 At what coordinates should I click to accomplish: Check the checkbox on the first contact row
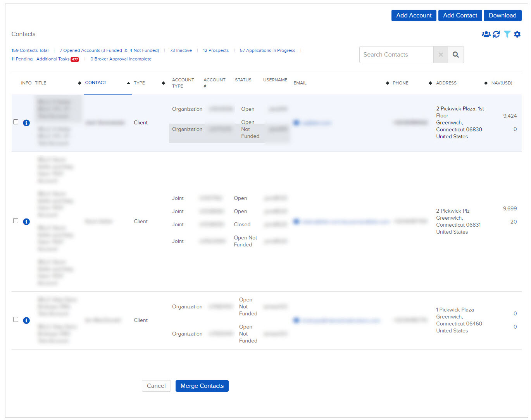click(x=16, y=122)
